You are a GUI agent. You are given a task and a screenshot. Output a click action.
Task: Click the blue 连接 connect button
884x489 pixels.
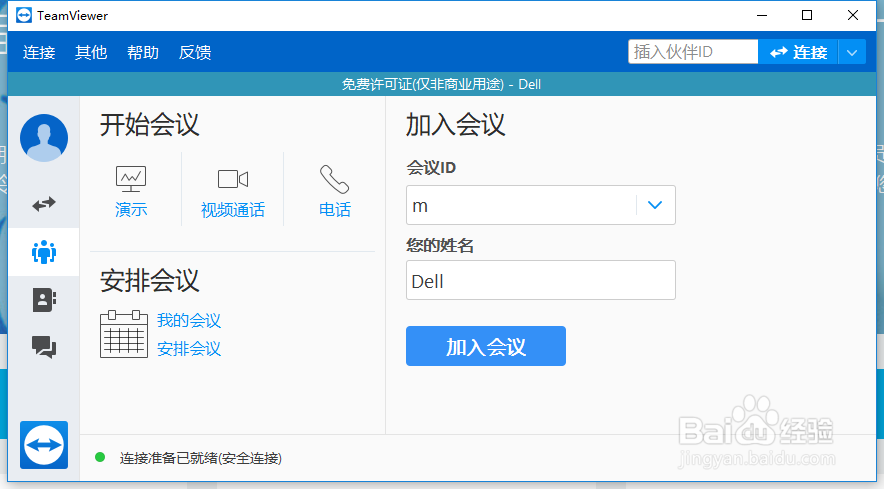[798, 52]
